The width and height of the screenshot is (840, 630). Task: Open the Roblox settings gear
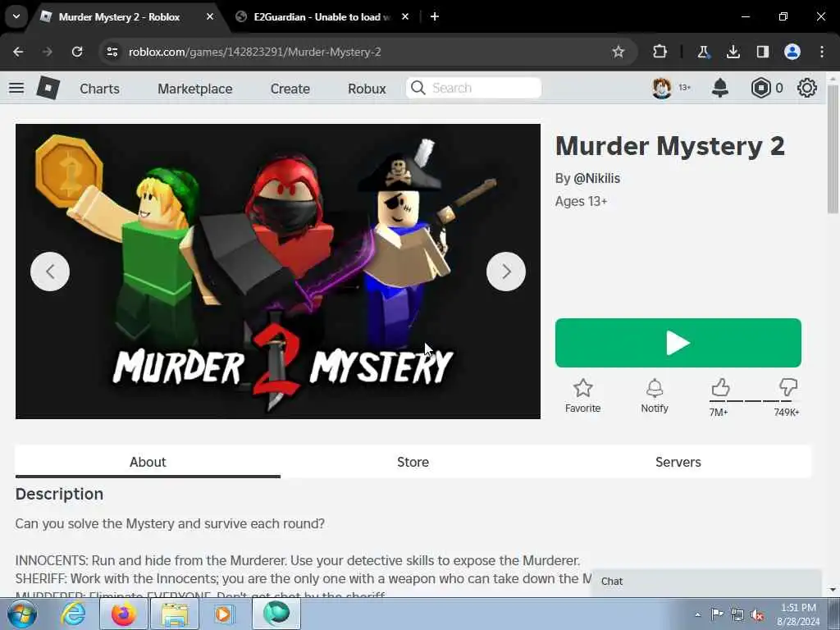tap(807, 88)
